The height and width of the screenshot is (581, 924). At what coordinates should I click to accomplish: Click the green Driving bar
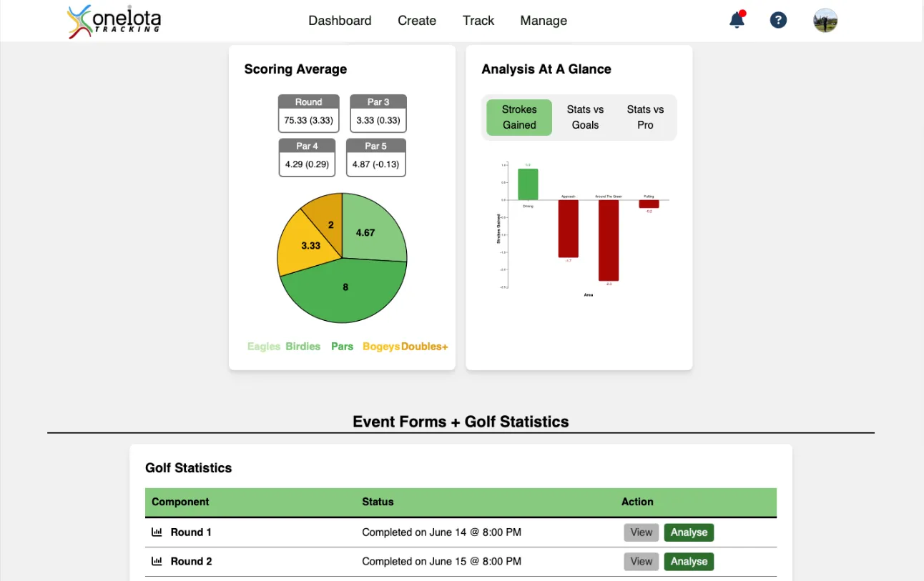pos(528,184)
